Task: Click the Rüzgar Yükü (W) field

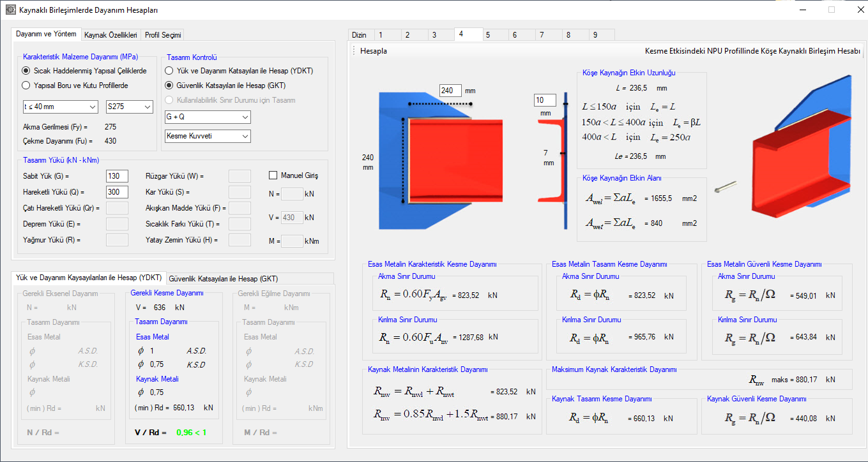Action: click(240, 176)
